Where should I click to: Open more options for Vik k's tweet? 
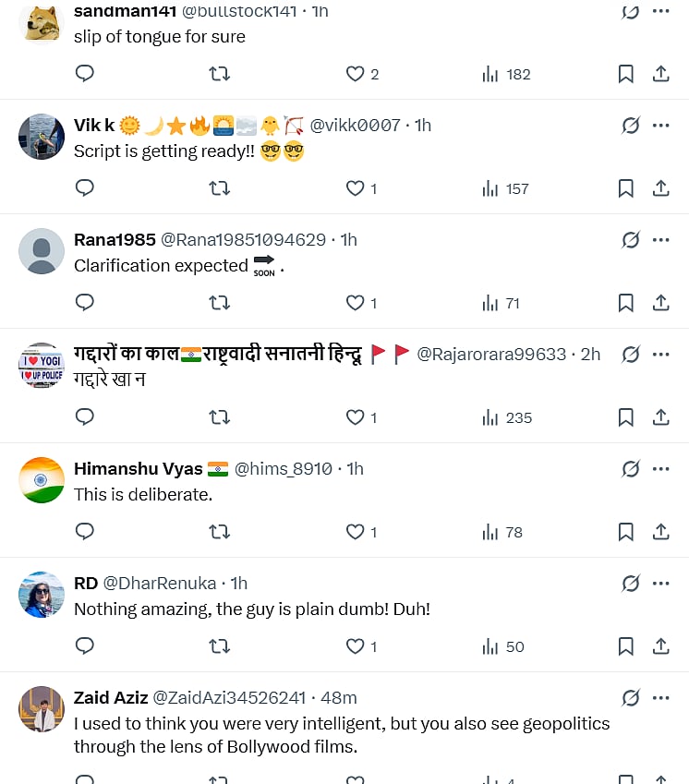pyautogui.click(x=661, y=126)
